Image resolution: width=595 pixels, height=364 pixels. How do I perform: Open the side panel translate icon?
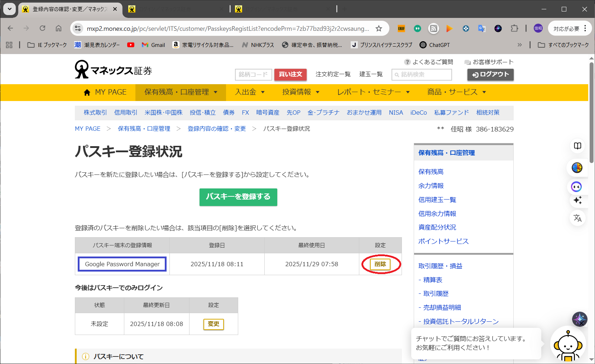click(x=577, y=218)
